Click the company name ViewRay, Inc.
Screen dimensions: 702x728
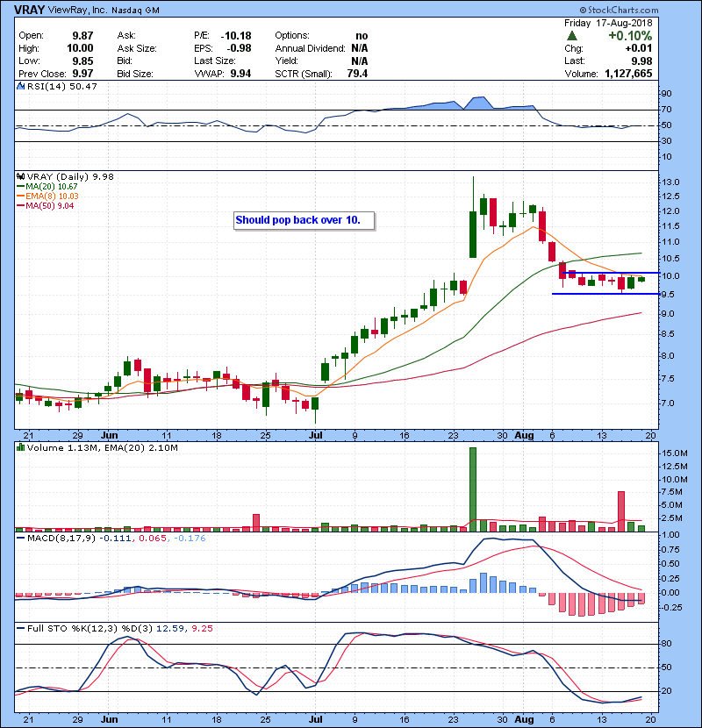tap(77, 11)
